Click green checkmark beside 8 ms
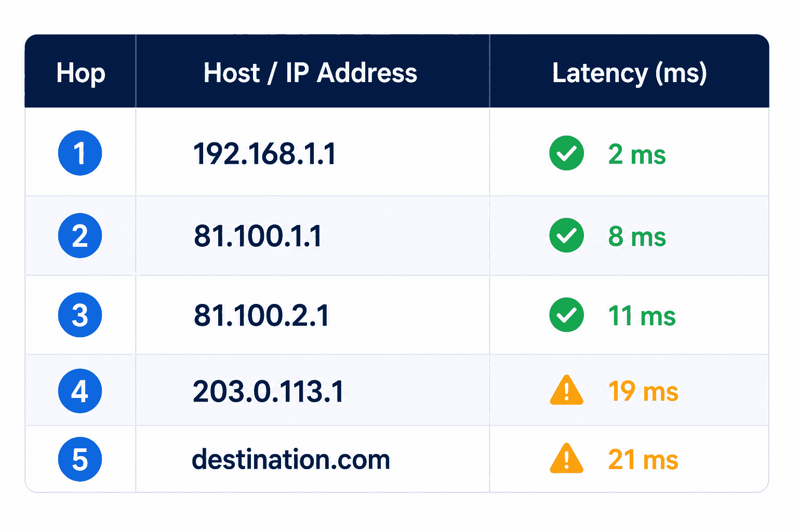The width and height of the screenshot is (798, 532). [x=567, y=235]
